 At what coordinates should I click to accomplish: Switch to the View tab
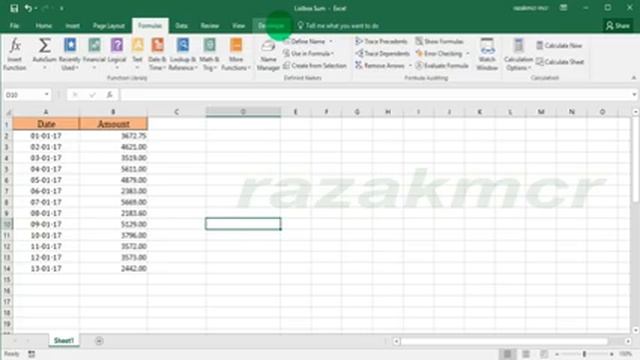(238, 26)
